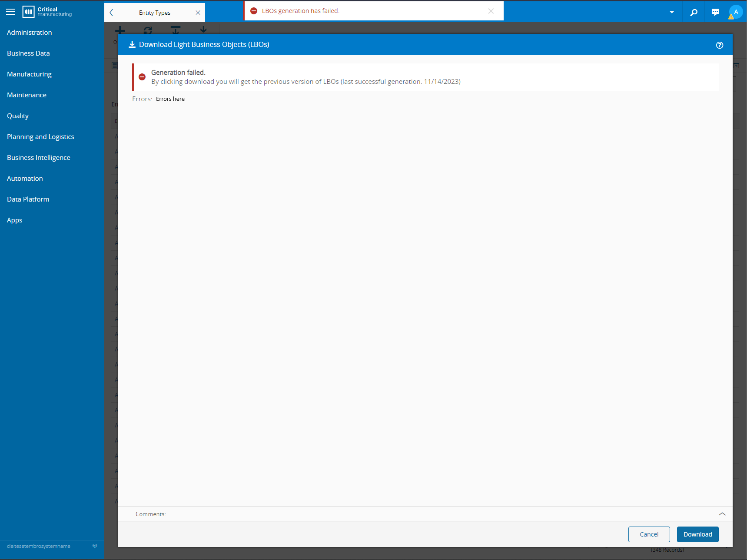
Task: Open the Manufacturing menu
Action: tap(29, 74)
